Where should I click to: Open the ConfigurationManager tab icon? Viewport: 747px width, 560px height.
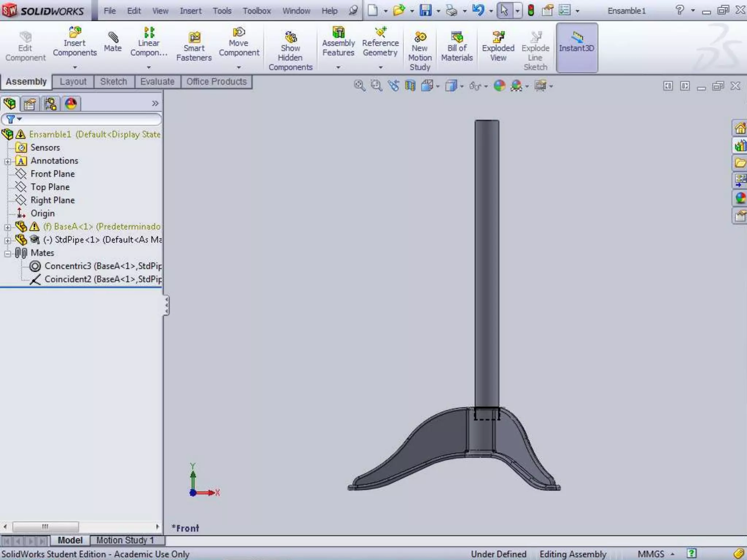pyautogui.click(x=50, y=104)
